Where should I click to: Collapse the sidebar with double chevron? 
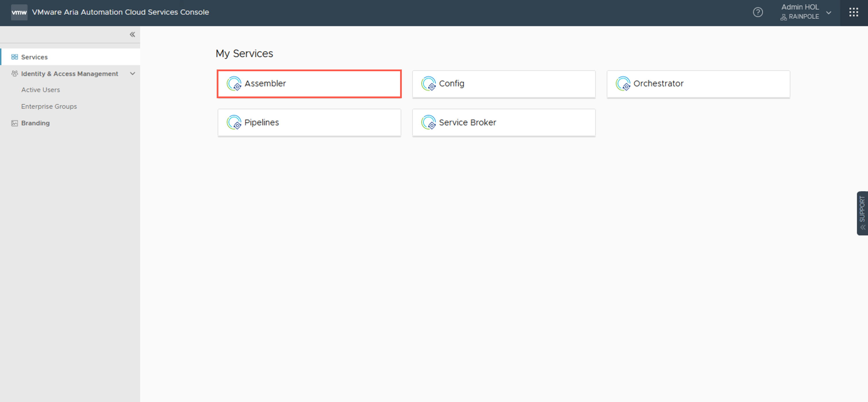tap(132, 34)
